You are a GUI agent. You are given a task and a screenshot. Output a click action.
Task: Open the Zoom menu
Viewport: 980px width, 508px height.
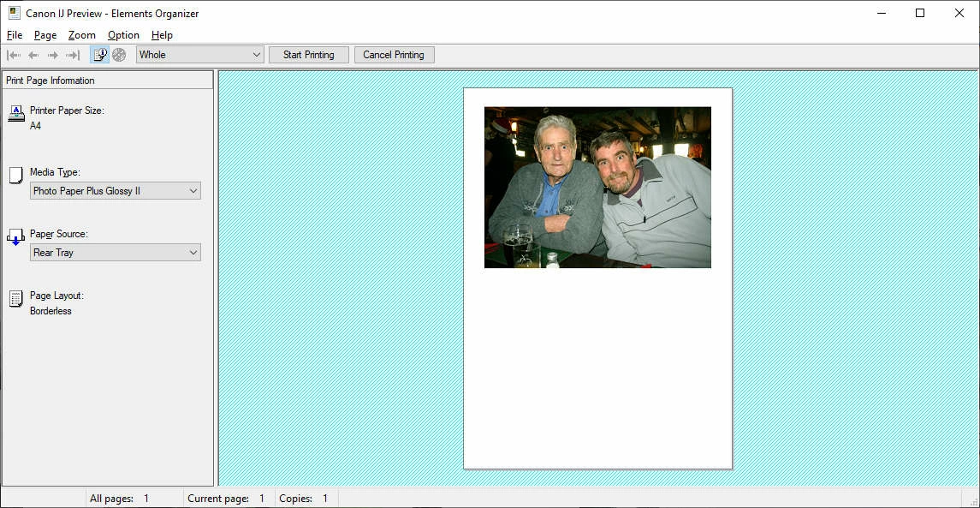coord(82,35)
